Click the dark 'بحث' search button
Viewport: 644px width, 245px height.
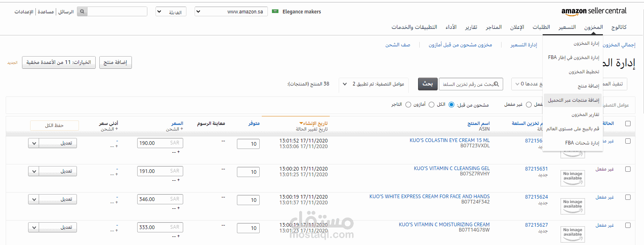428,84
